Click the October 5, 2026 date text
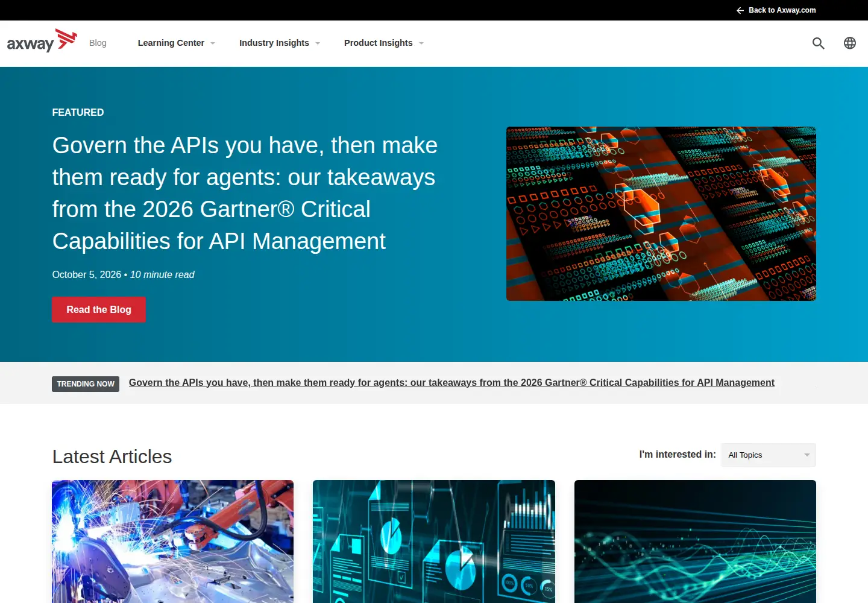Screen dimensions: 868x603 pyautogui.click(x=87, y=274)
